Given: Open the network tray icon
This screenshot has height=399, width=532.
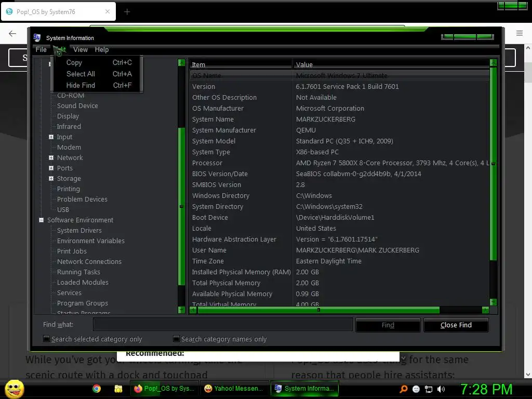Looking at the screenshot, I should click(x=429, y=389).
